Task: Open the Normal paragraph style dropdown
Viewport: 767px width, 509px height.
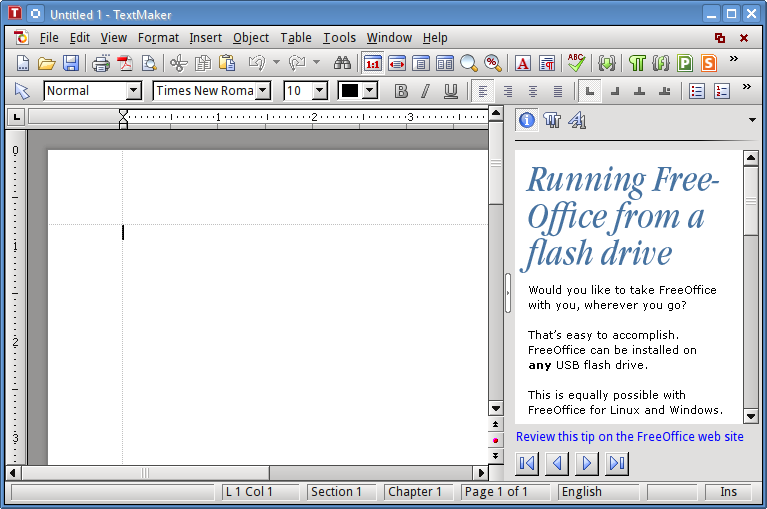Action: coord(134,91)
